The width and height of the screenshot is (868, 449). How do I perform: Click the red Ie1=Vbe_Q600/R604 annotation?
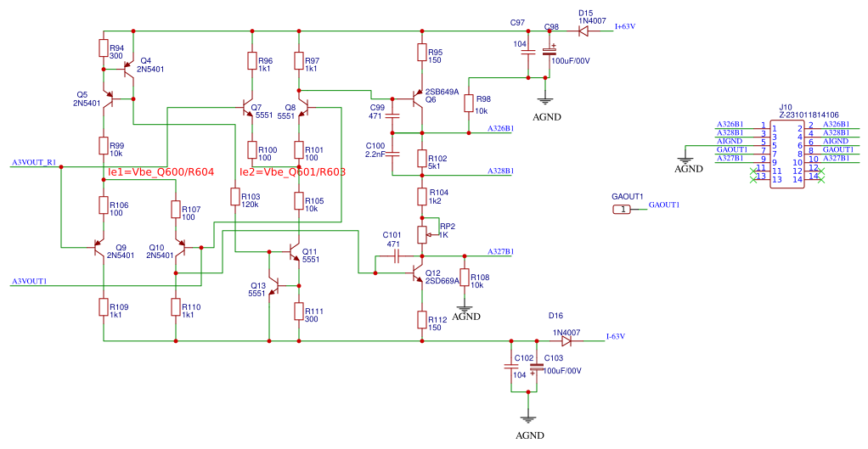(161, 172)
